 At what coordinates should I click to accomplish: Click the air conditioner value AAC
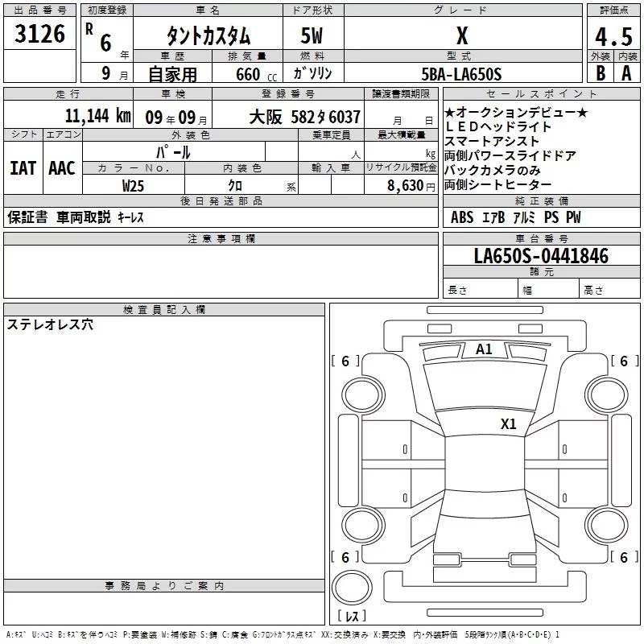(x=62, y=168)
